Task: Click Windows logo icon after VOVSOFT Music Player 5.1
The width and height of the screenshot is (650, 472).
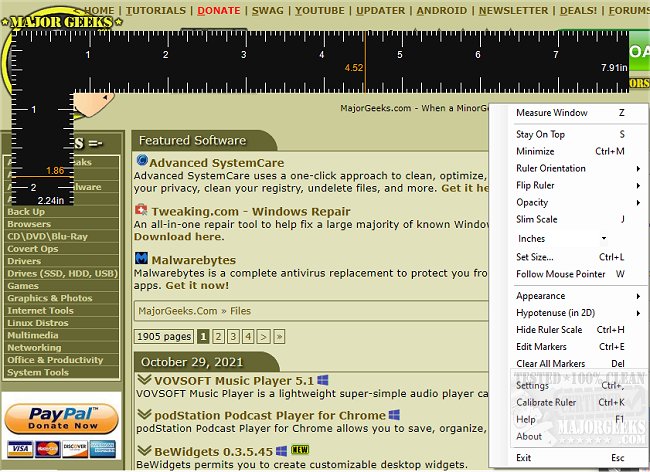Action: pos(323,380)
